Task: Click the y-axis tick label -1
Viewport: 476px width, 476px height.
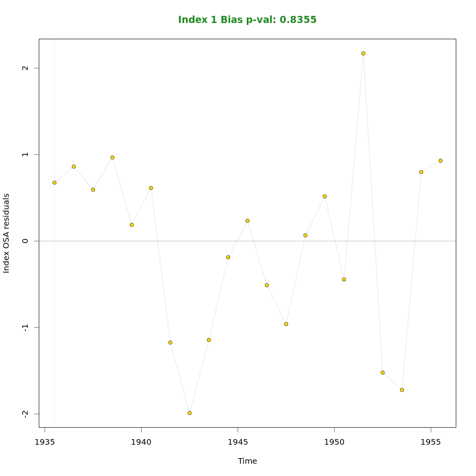Action: [26, 327]
